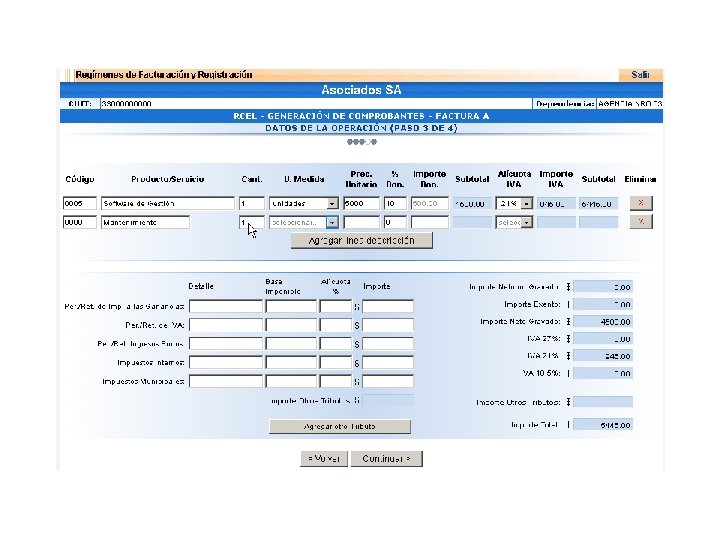Click the step progress dots indicator
The width and height of the screenshot is (720, 540).
tap(362, 142)
